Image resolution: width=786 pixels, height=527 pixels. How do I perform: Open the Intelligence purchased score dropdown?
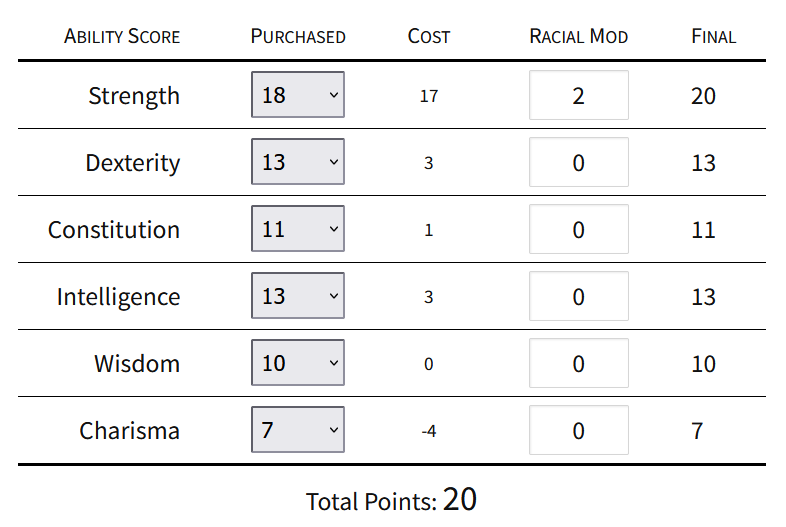tap(297, 297)
